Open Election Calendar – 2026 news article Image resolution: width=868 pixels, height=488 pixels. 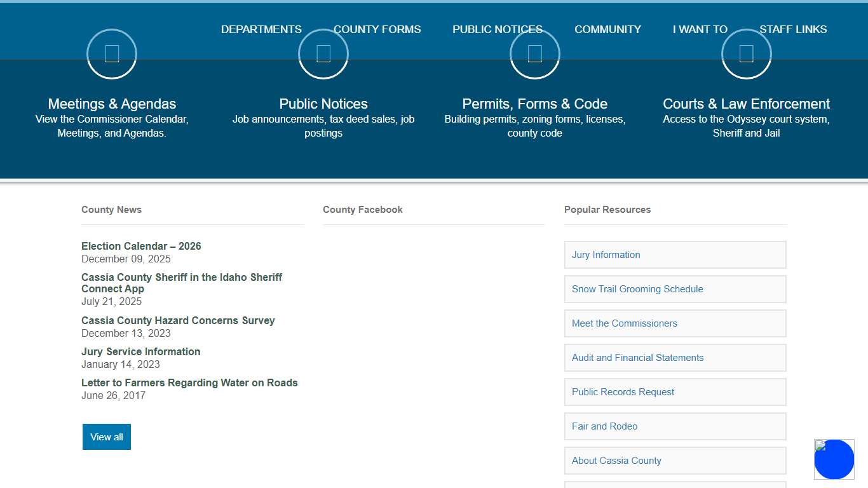[141, 246]
